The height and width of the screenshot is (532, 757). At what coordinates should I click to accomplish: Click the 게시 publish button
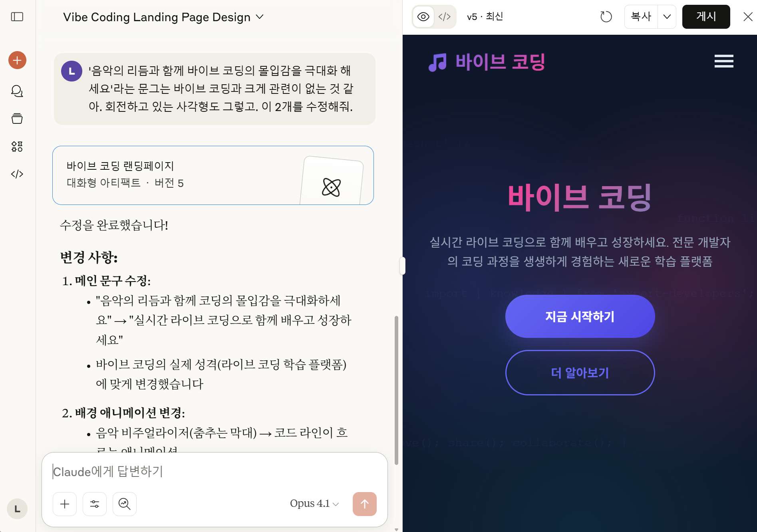(706, 17)
